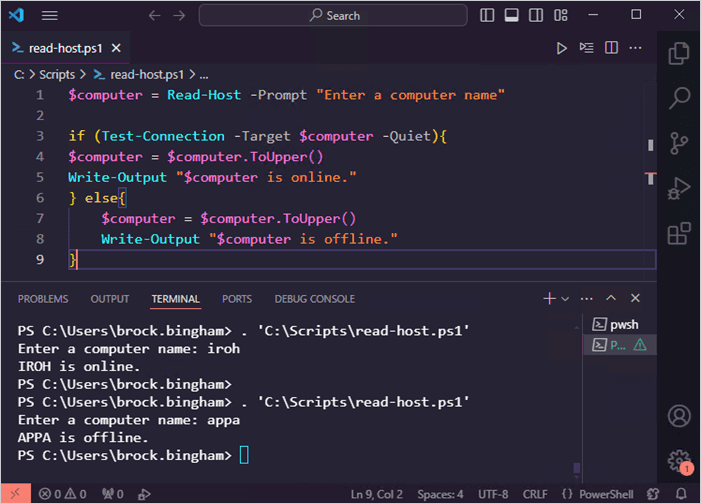
Task: Click the remote window status button
Action: click(x=16, y=494)
